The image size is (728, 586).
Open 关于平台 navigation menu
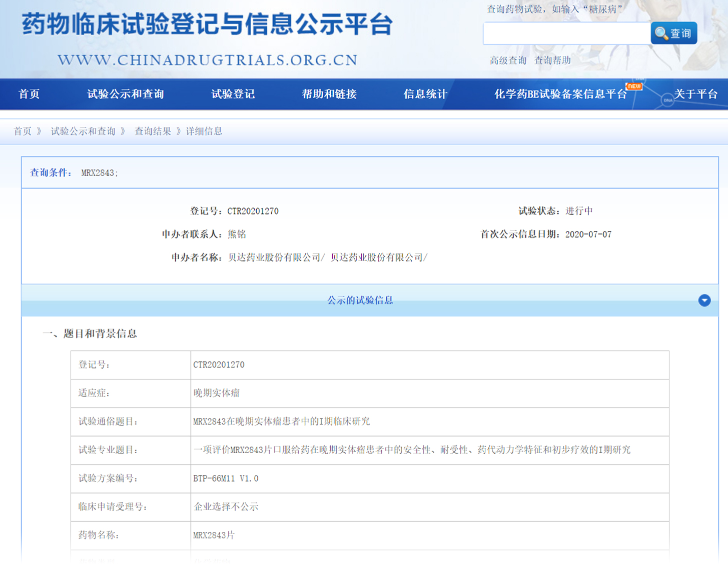pyautogui.click(x=695, y=94)
